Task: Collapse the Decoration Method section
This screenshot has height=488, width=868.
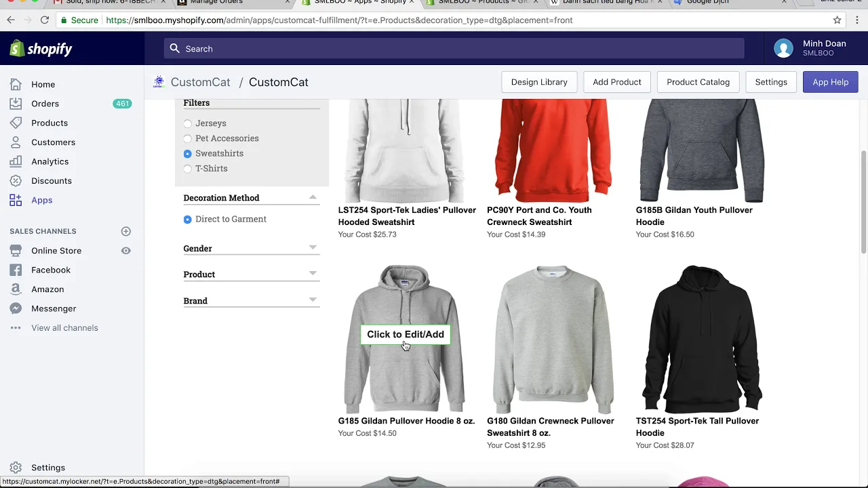Action: coord(313,197)
